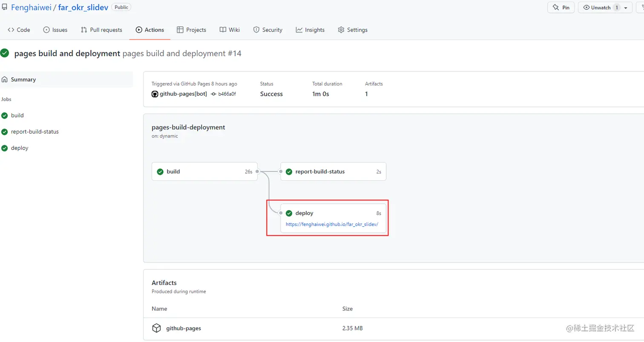Click the eye icon in Unwatch button
The width and height of the screenshot is (644, 342).
click(586, 8)
